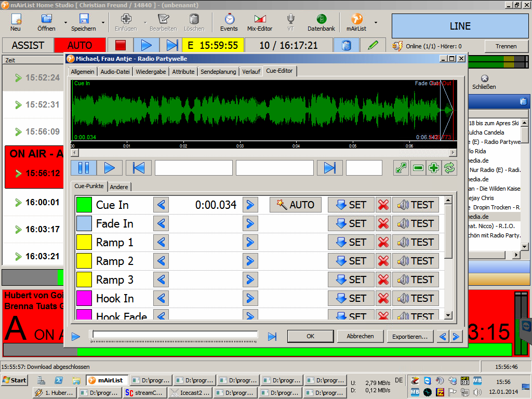Open the Windows Start button

(14, 380)
